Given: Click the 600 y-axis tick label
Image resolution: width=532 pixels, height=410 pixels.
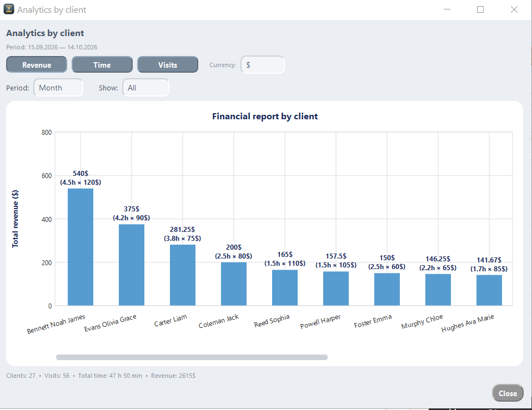Looking at the screenshot, I should point(47,176).
